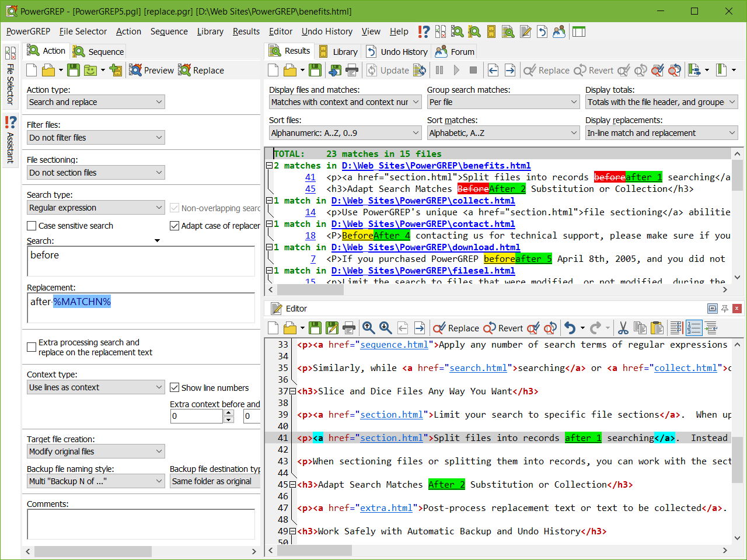This screenshot has width=747, height=560.
Task: Click the save results disk icon
Action: (315, 70)
